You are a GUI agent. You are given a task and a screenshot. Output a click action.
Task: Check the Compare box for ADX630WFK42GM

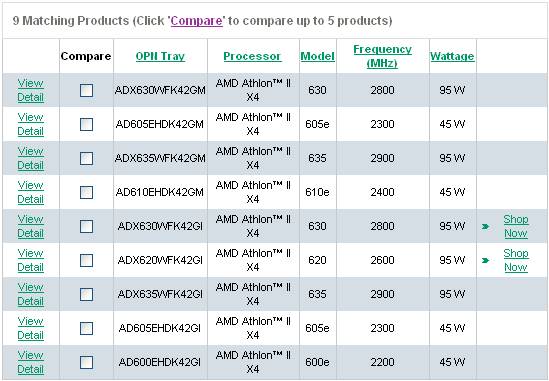pyautogui.click(x=86, y=90)
